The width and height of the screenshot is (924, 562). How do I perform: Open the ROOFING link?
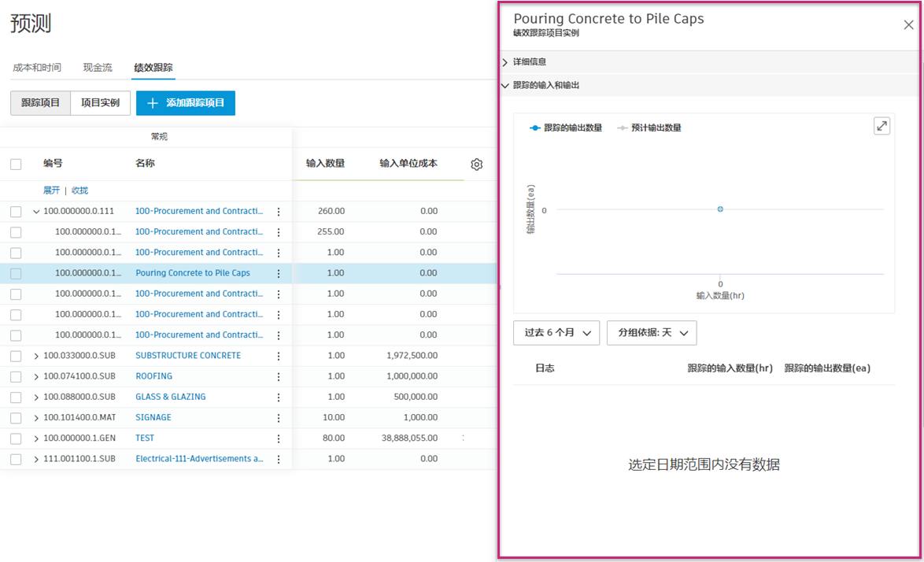tap(153, 376)
